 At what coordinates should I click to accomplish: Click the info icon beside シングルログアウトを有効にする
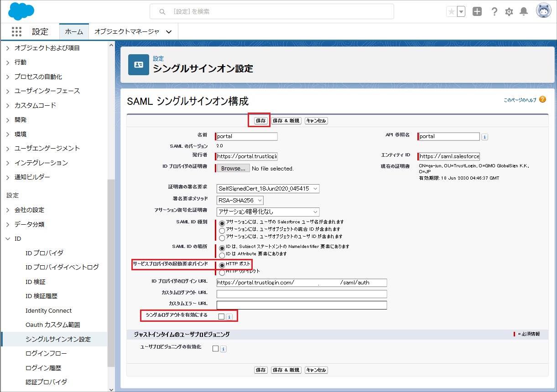tap(229, 317)
